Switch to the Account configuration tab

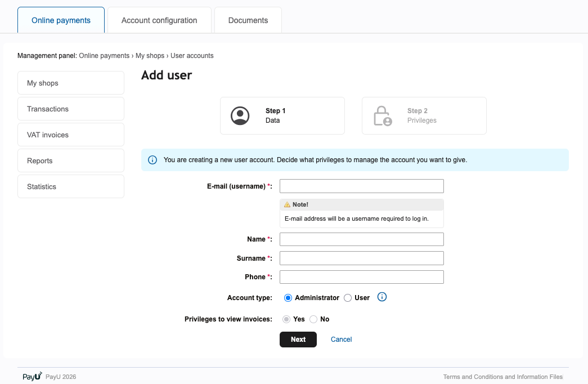click(x=159, y=20)
